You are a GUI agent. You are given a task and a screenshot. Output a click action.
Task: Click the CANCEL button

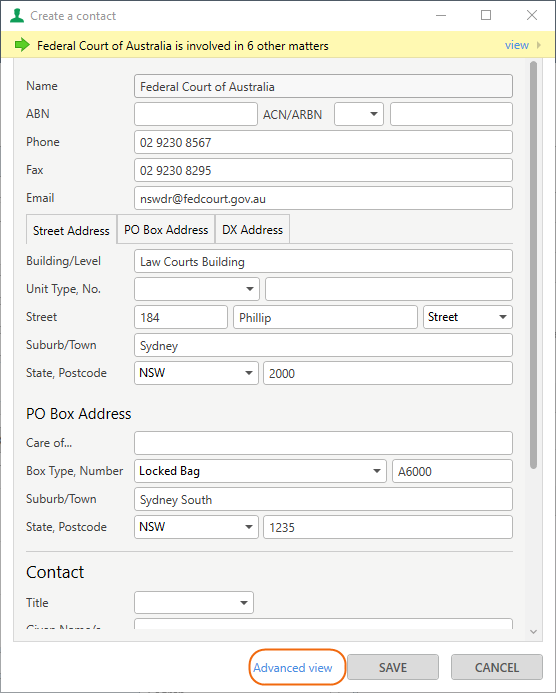[497, 667]
